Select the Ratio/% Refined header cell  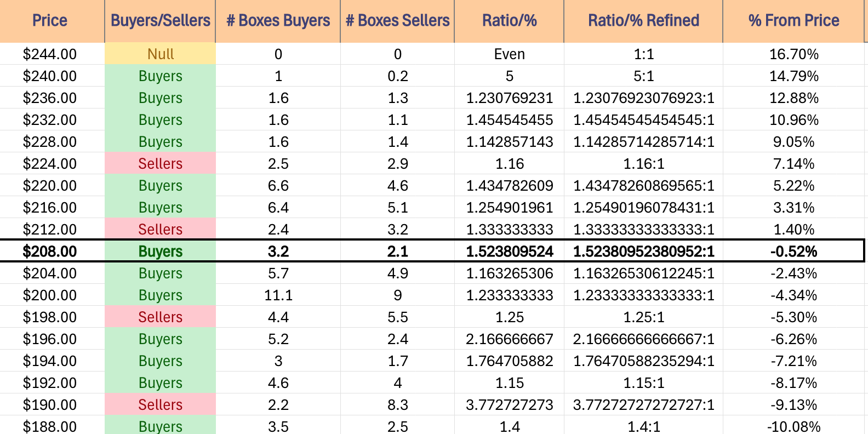coord(643,21)
